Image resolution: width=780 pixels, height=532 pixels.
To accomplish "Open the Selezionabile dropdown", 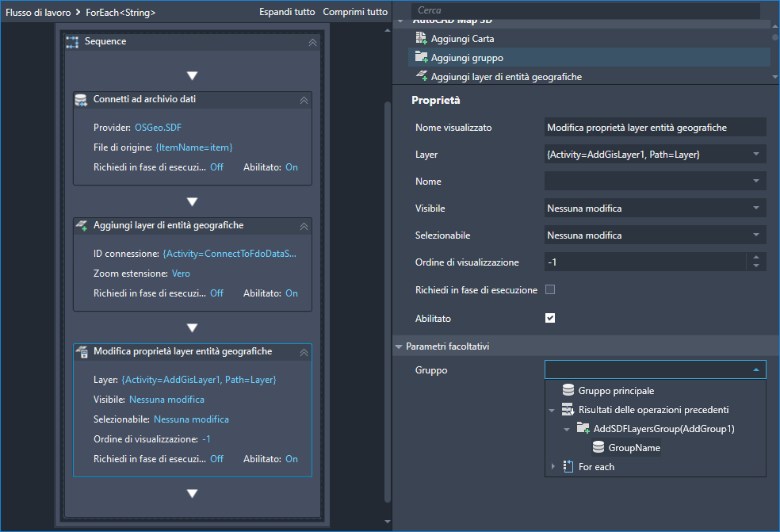I will coord(756,235).
